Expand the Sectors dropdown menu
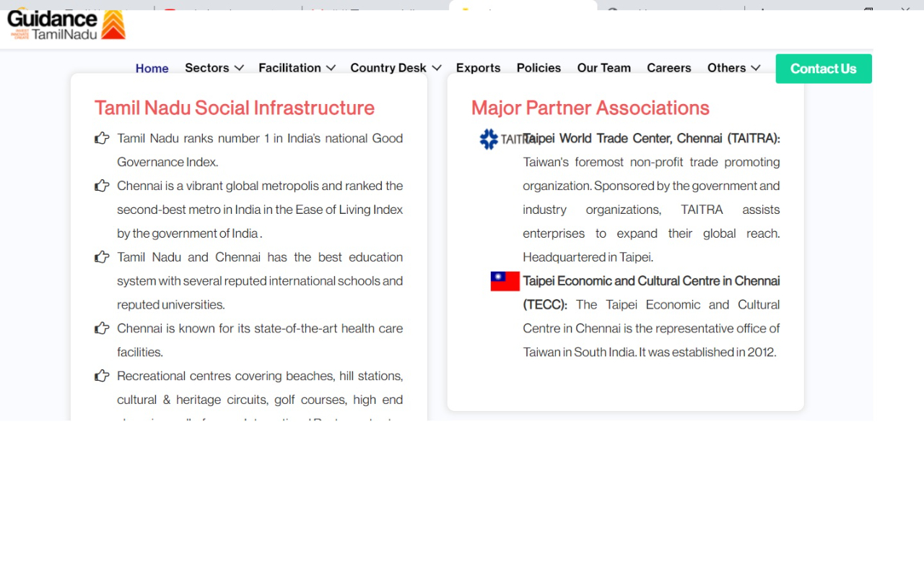This screenshot has height=578, width=924. (214, 68)
